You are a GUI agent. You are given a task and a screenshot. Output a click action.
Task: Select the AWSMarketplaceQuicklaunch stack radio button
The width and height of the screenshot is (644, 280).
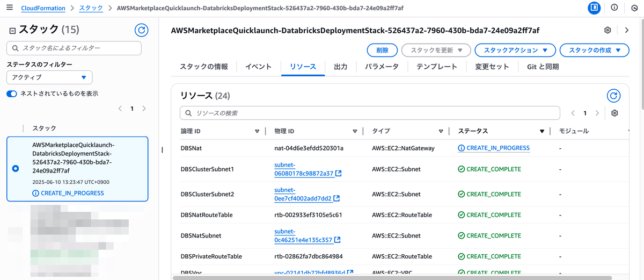pos(16,169)
